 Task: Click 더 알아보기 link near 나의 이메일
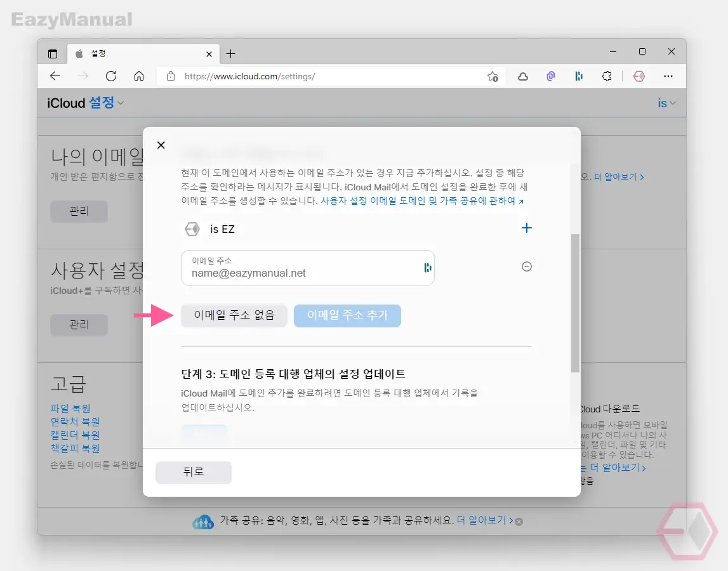pos(619,177)
